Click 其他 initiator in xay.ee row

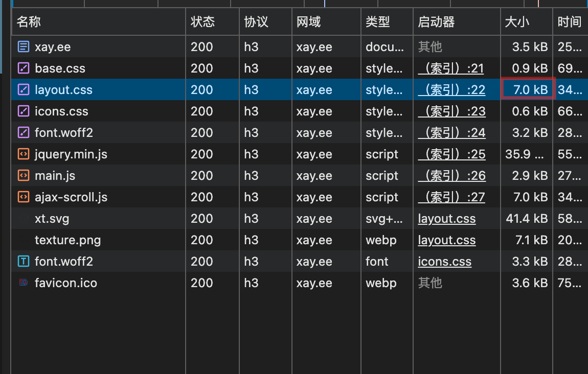click(x=430, y=47)
